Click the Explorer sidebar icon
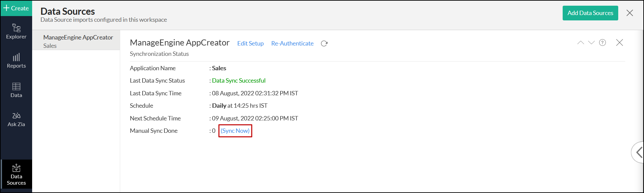The width and height of the screenshot is (644, 193). pyautogui.click(x=16, y=31)
